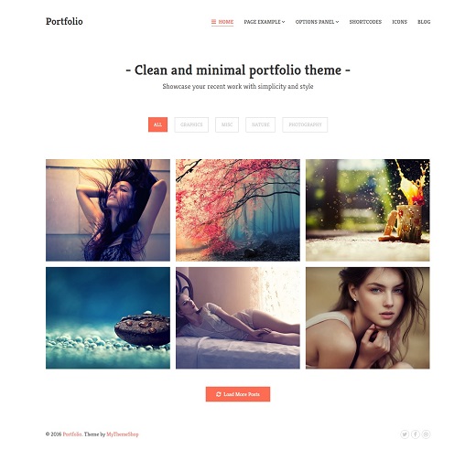Image resolution: width=476 pixels, height=450 pixels.
Task: Open the MyThemeShop footer link
Action: tap(123, 434)
